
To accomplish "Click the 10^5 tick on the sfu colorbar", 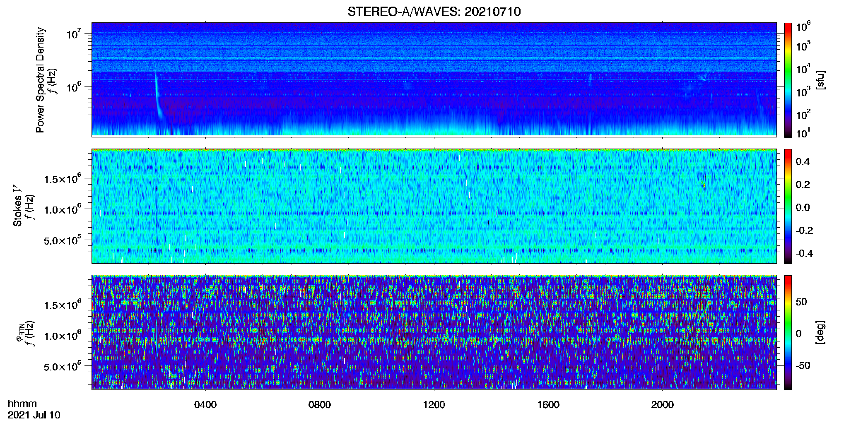I will coord(803,46).
